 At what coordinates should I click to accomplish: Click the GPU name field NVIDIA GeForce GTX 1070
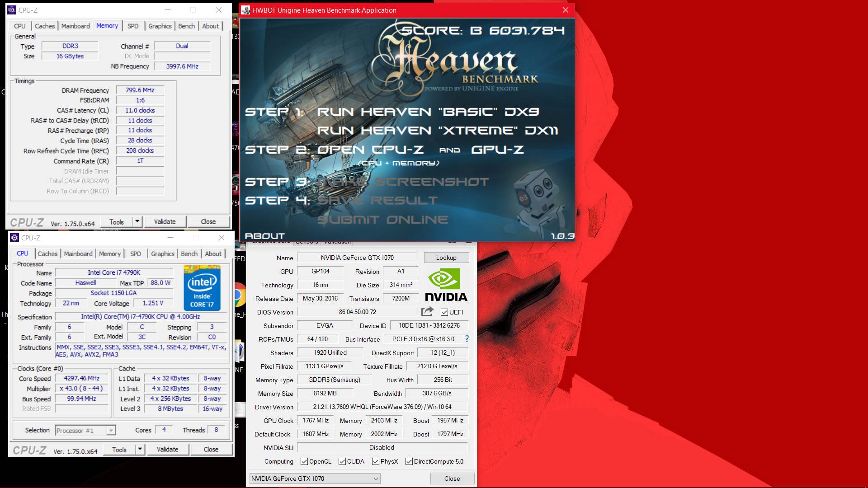[357, 258]
